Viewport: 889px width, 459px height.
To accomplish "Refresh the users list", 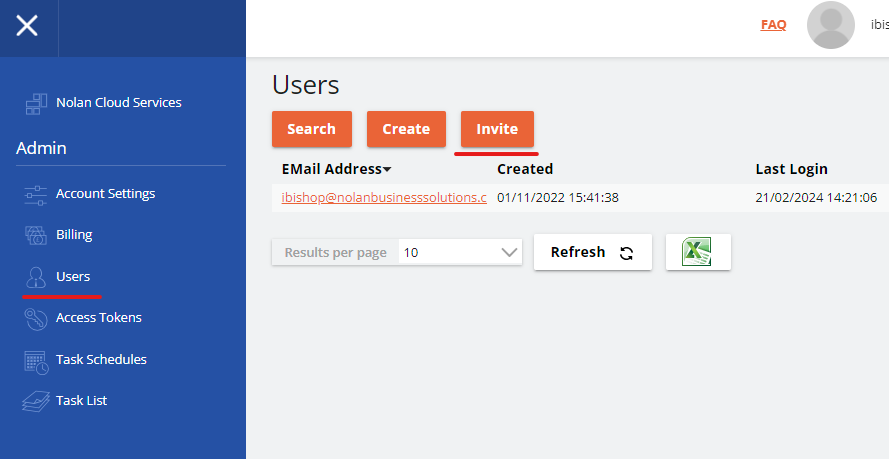I will pyautogui.click(x=592, y=252).
